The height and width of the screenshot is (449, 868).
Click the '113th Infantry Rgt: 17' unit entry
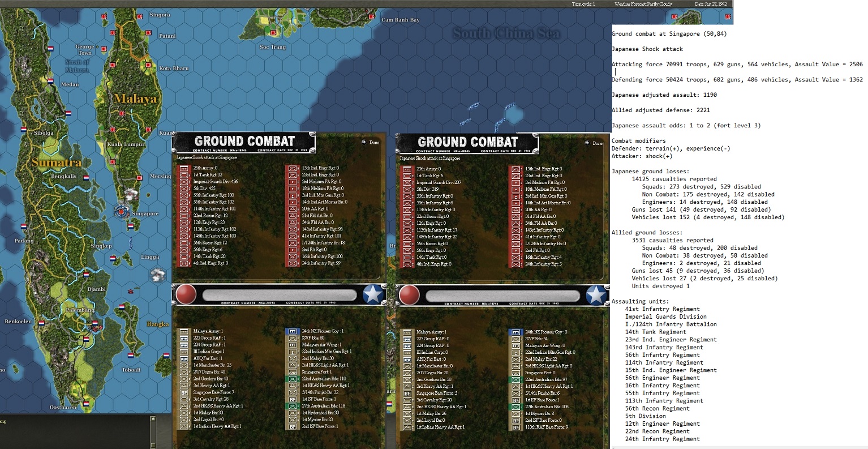point(437,230)
